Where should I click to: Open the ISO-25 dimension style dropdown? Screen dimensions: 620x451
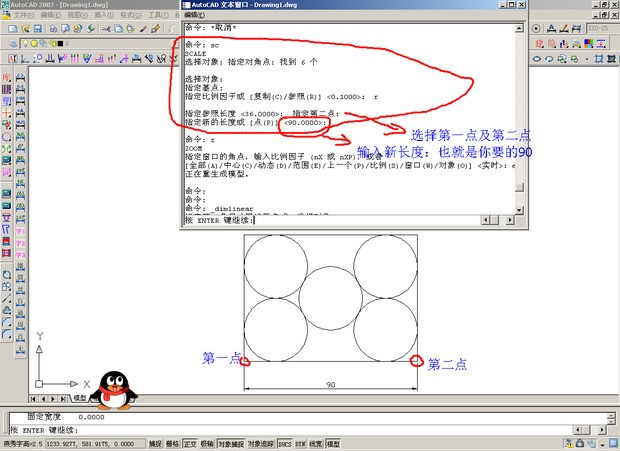[x=598, y=29]
